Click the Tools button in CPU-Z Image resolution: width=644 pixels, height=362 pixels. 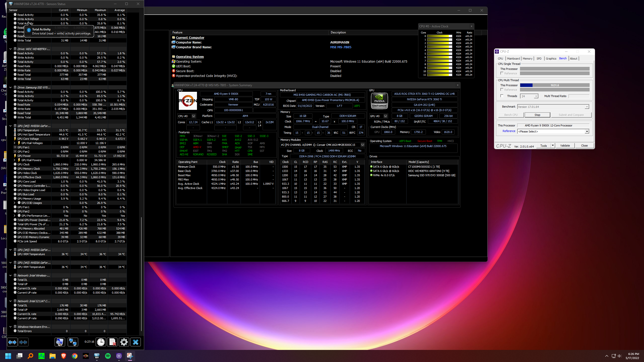click(x=544, y=146)
